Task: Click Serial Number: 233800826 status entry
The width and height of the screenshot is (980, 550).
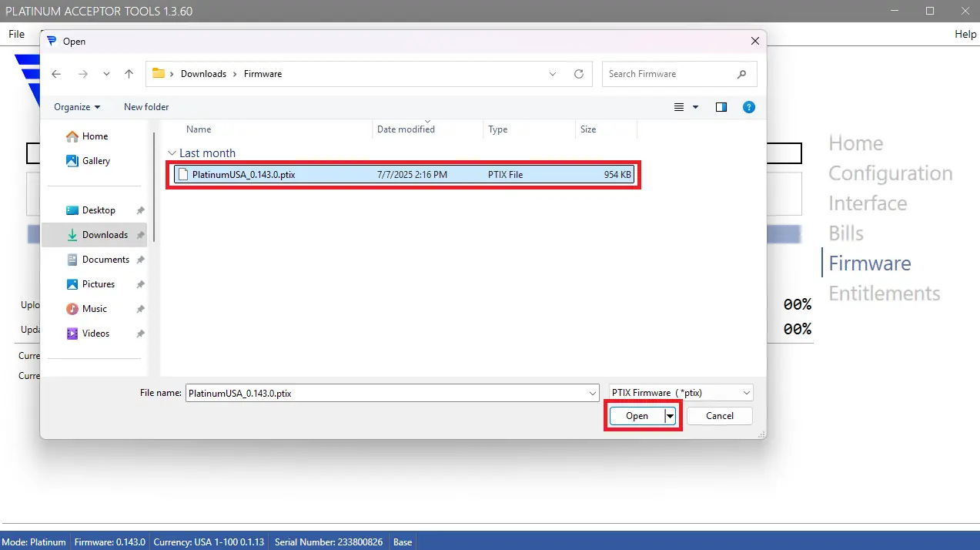Action: click(x=329, y=542)
